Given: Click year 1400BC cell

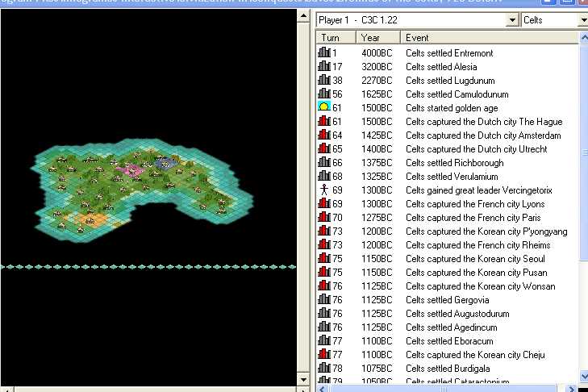Looking at the screenshot, I should pyautogui.click(x=377, y=149).
